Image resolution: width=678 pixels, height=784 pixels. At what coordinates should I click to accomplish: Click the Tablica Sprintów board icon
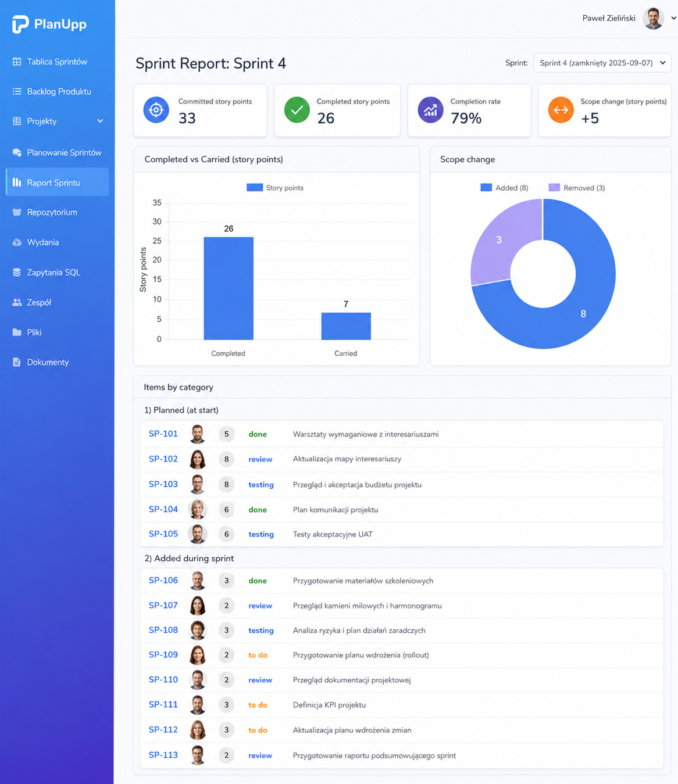coord(17,62)
